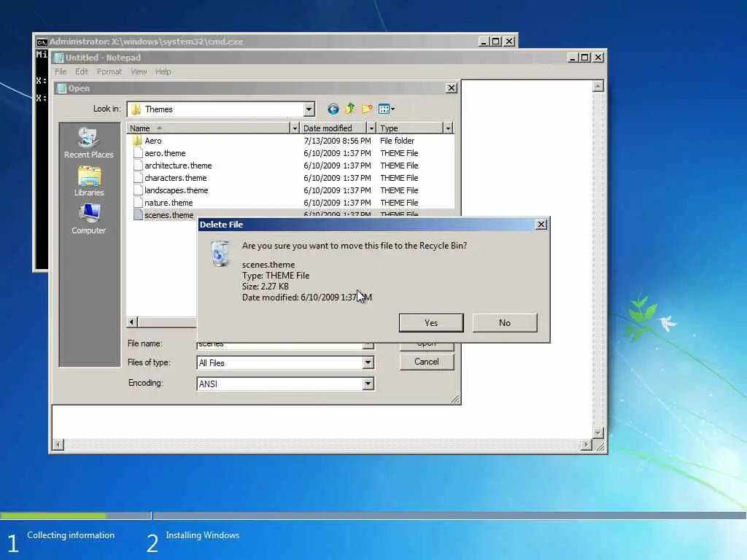The height and width of the screenshot is (560, 747).
Task: Click Cancel in the Open dialog
Action: pos(426,362)
